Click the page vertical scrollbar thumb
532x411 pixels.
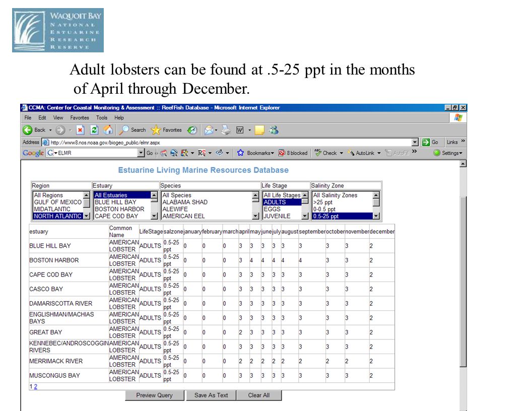pyautogui.click(x=463, y=282)
